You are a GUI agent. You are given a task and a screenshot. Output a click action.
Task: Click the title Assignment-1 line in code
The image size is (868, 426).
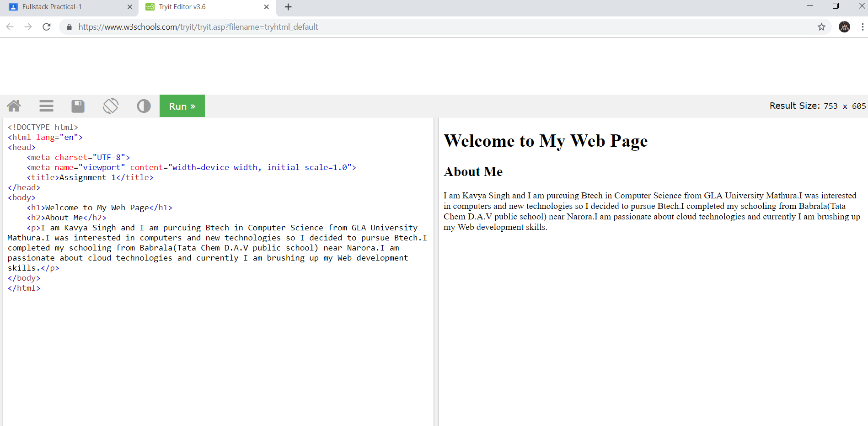click(90, 177)
